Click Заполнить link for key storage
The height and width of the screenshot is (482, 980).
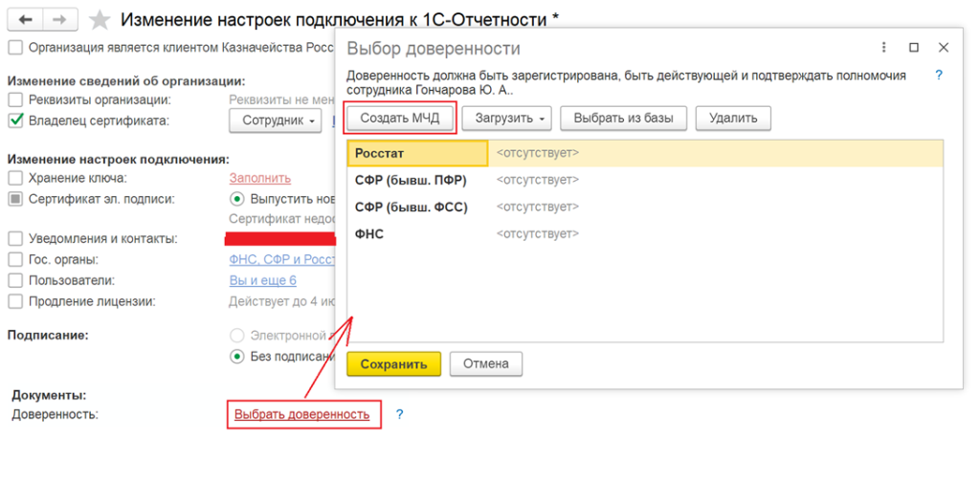click(260, 178)
